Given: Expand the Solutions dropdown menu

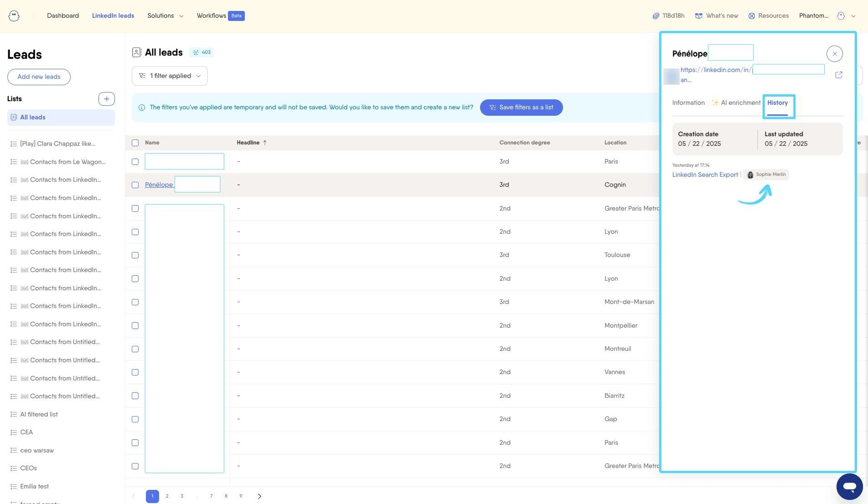Looking at the screenshot, I should pos(165,16).
